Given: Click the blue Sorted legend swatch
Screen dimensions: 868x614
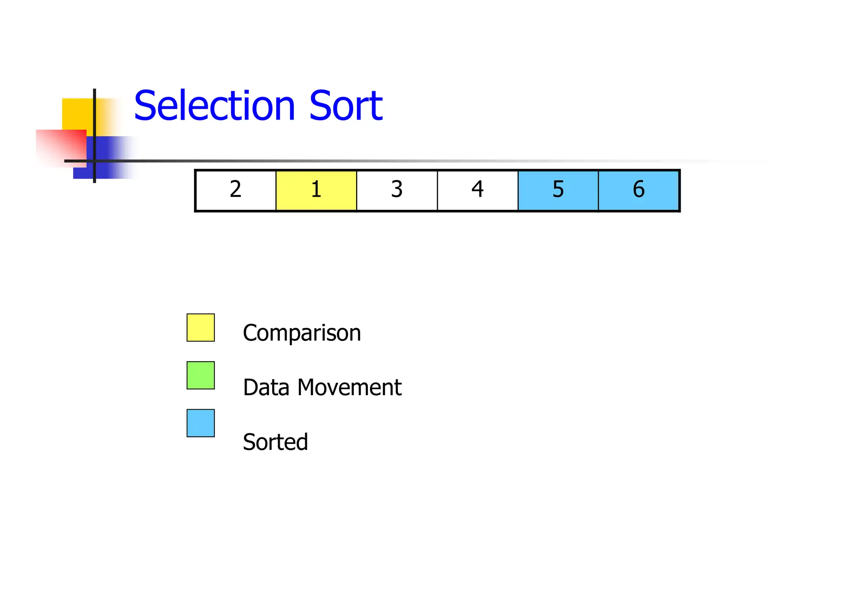Looking at the screenshot, I should (x=200, y=423).
